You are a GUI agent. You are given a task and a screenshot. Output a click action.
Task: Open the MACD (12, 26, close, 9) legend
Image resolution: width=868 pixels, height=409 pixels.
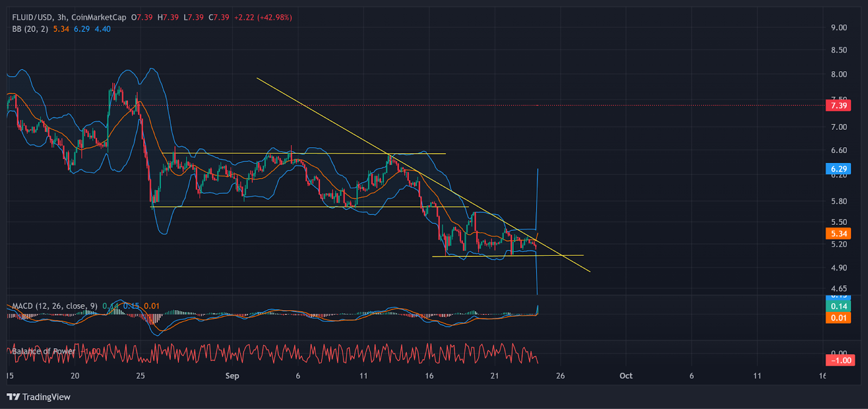point(55,306)
